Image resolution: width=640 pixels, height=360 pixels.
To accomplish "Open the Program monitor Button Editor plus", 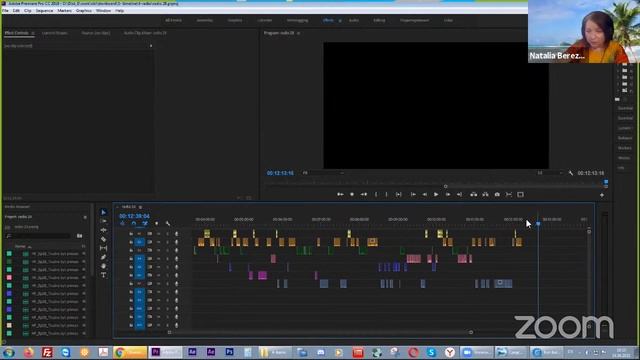I will (602, 195).
